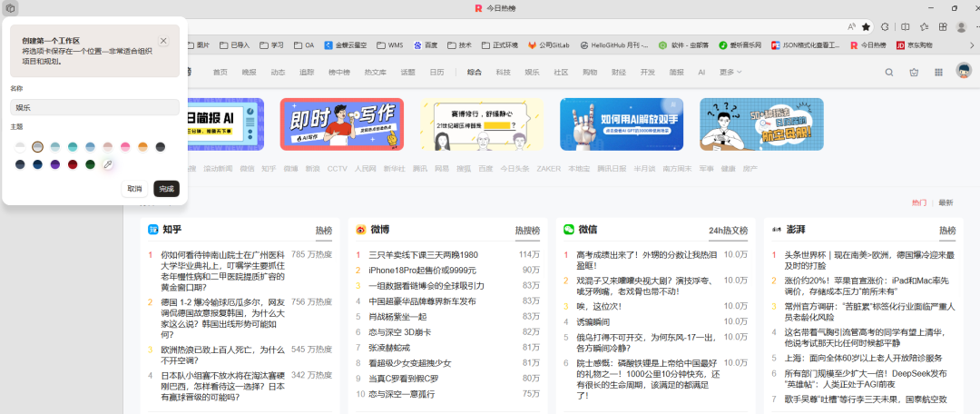The image size is (980, 414).
Task: Open the 已导入 bookmark folder
Action: [x=234, y=45]
